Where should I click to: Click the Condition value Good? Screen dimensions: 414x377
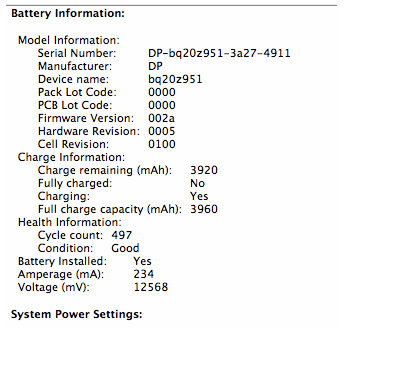[x=125, y=248]
